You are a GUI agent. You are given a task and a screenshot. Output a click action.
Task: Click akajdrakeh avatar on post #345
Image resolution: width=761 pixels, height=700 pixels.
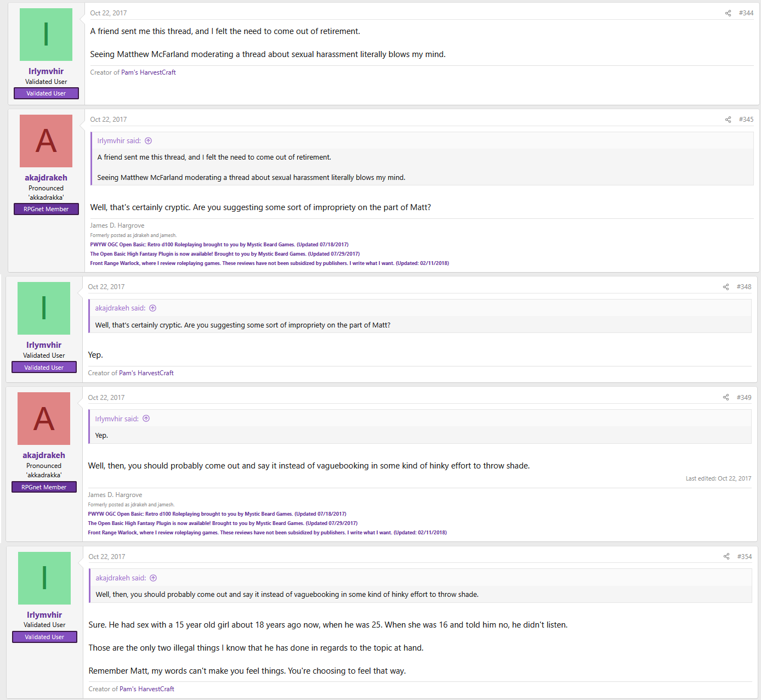click(46, 141)
